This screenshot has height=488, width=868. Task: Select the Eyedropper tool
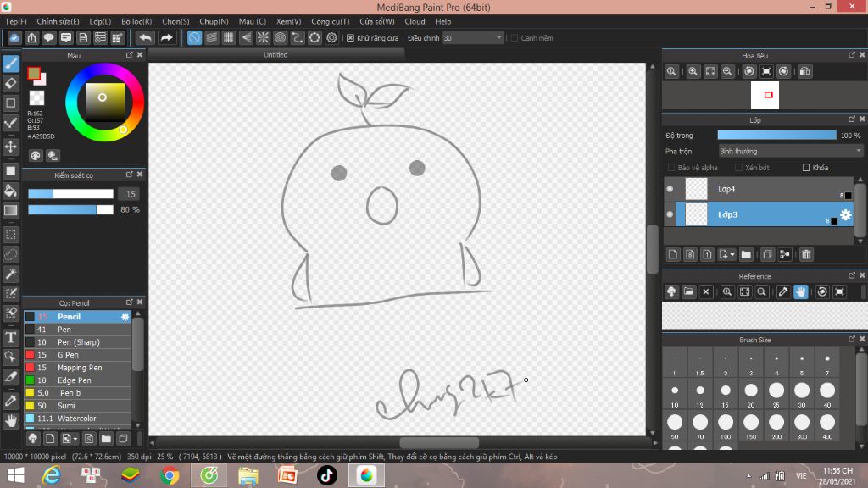pyautogui.click(x=10, y=401)
